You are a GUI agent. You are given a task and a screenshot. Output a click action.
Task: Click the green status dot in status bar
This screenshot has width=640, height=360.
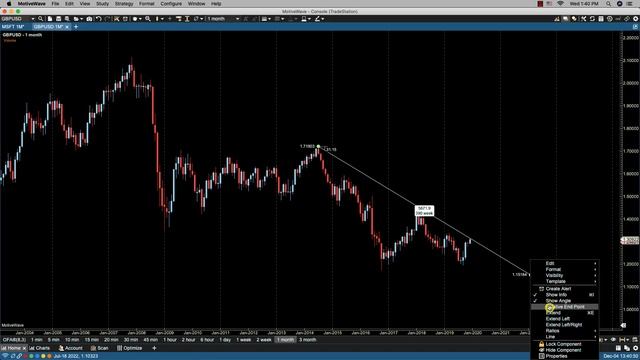tap(31, 356)
